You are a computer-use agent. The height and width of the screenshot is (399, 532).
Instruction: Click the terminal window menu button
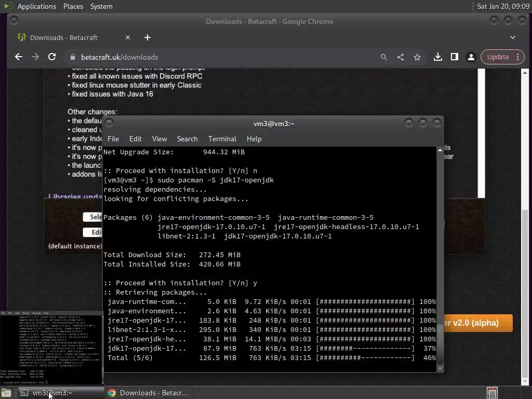109,122
